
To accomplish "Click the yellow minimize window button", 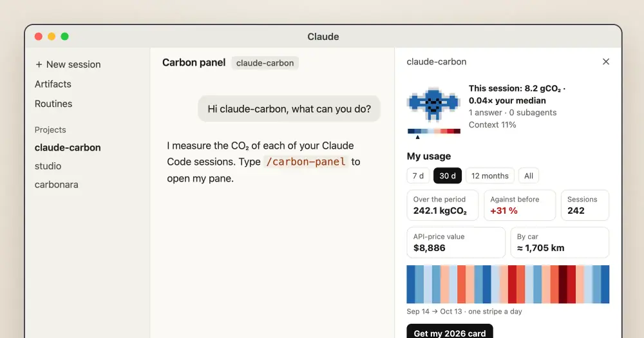I will click(52, 37).
